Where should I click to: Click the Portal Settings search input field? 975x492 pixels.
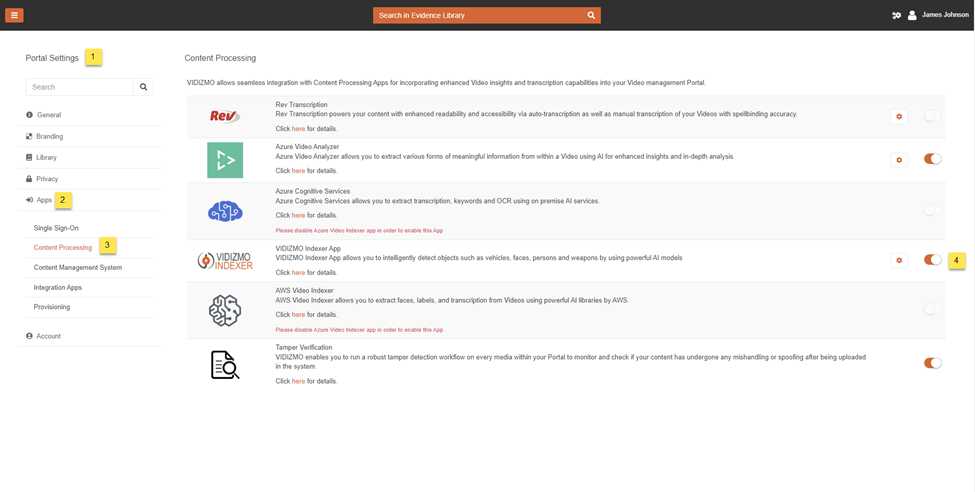tap(79, 87)
